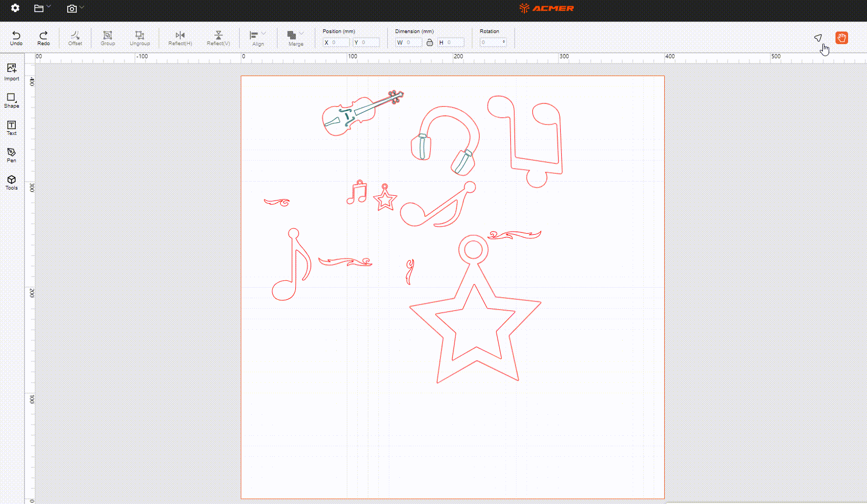Click the Group button
This screenshot has width=867, height=504.
click(108, 38)
